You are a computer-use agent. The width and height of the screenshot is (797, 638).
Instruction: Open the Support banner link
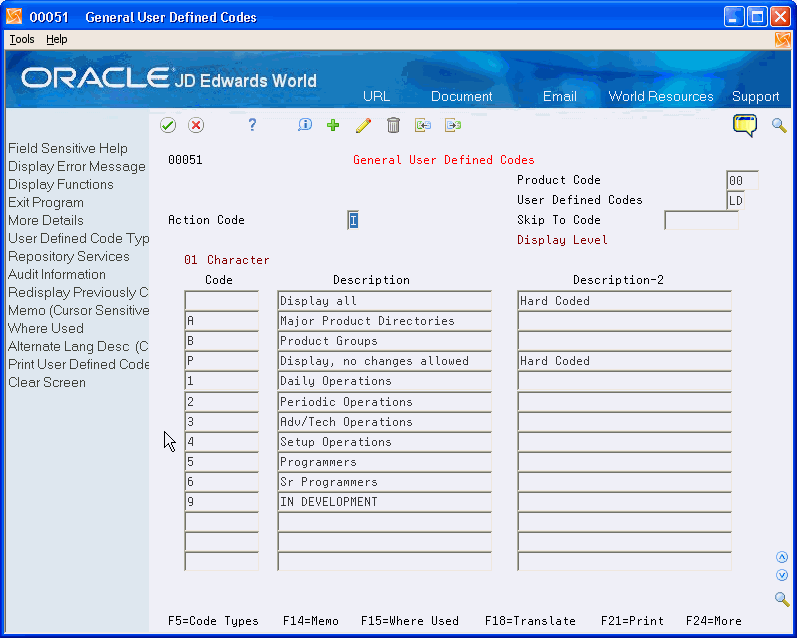coord(755,97)
